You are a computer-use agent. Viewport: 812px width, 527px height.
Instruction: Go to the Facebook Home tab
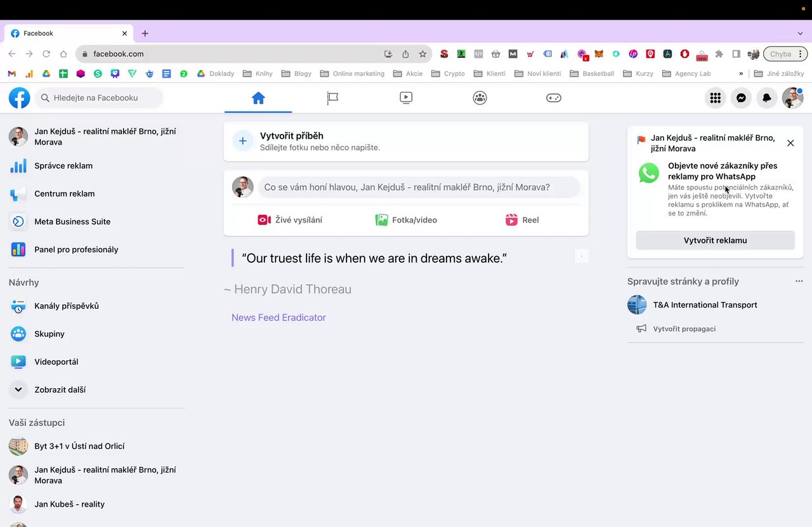tap(258, 98)
